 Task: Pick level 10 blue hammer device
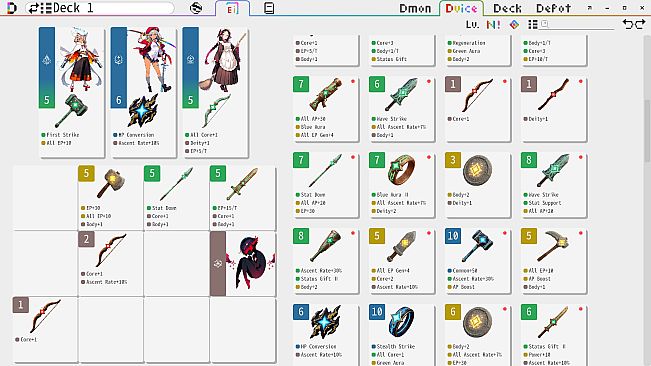point(477,261)
